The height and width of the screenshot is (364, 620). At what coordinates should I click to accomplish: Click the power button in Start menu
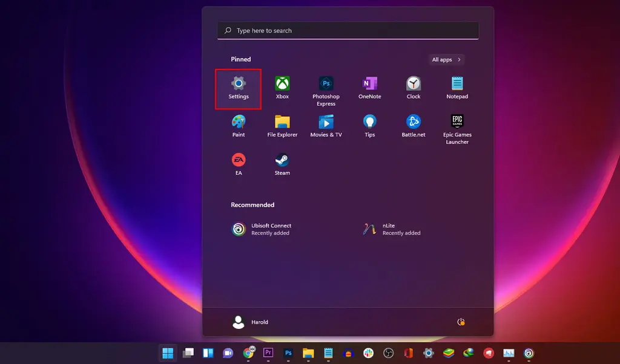pos(461,322)
